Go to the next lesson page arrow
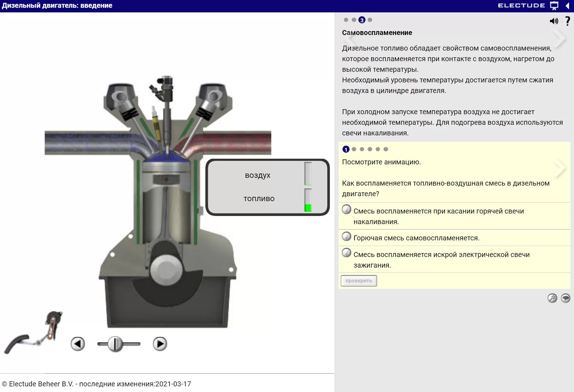 coord(560,38)
